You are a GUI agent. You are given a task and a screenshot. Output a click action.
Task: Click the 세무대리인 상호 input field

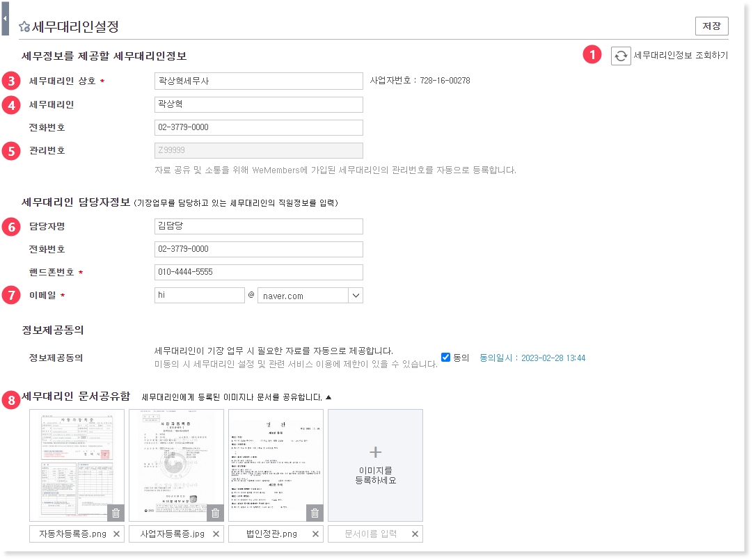[258, 81]
